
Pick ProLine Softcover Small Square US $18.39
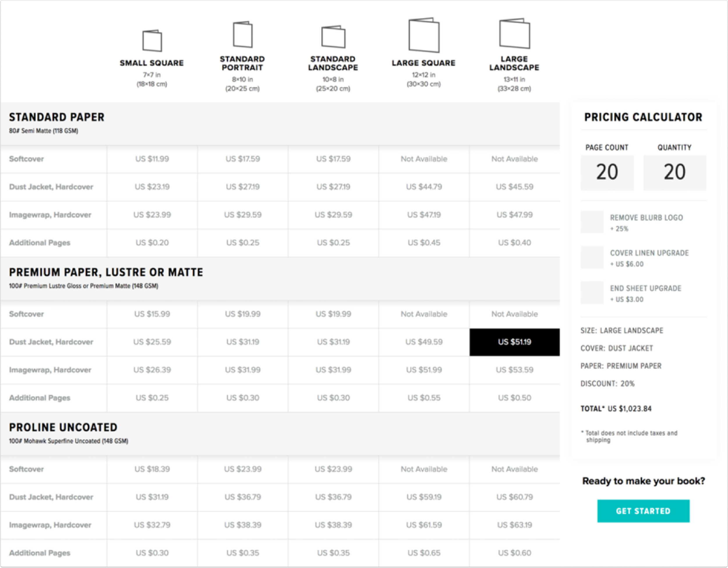click(x=152, y=469)
